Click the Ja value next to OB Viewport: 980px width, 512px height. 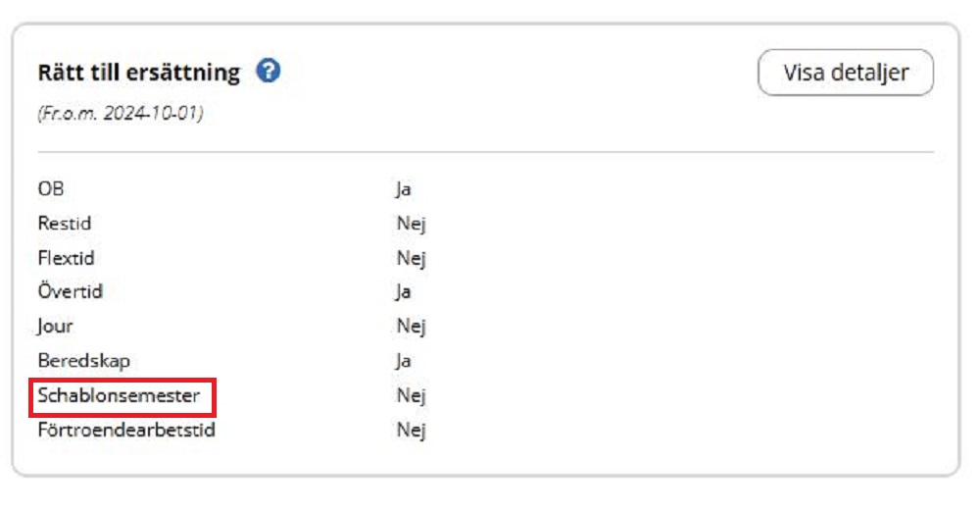[404, 189]
